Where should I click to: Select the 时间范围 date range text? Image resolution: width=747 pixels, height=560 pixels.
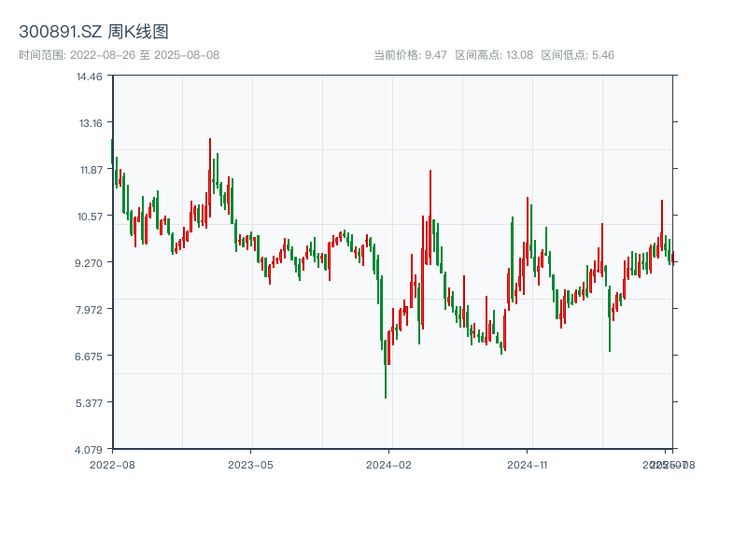click(119, 55)
